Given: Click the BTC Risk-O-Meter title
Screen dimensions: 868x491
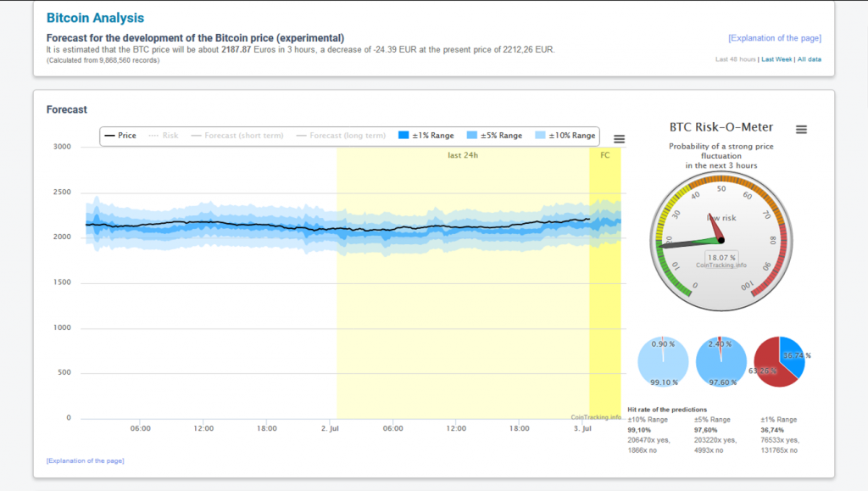Looking at the screenshot, I should click(721, 127).
